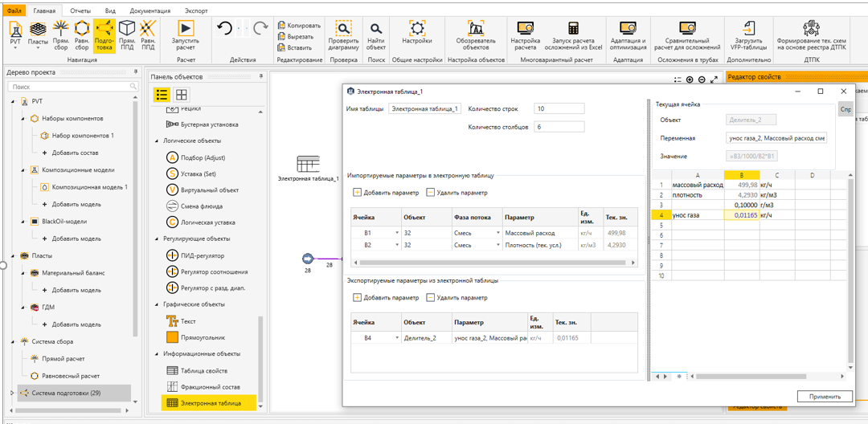Open the Смесь phase dropdown for B2 row
Viewport: 868px width, 424px height.
coord(498,246)
